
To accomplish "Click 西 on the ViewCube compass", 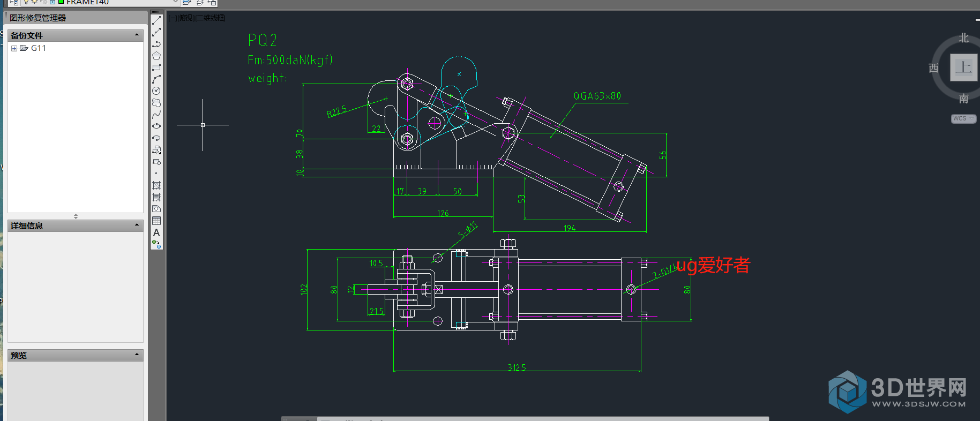I will point(933,68).
